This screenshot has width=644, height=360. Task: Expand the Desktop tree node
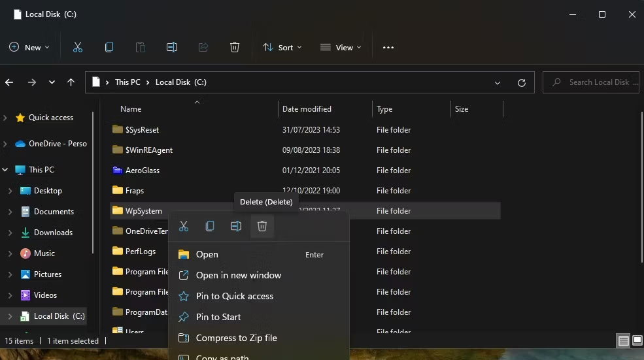10,191
